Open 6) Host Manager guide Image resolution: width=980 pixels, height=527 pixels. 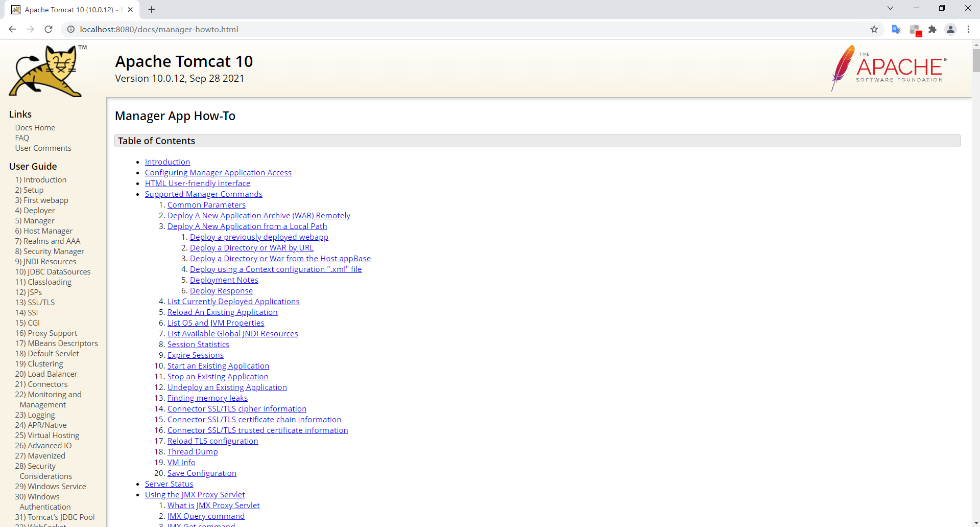[44, 231]
